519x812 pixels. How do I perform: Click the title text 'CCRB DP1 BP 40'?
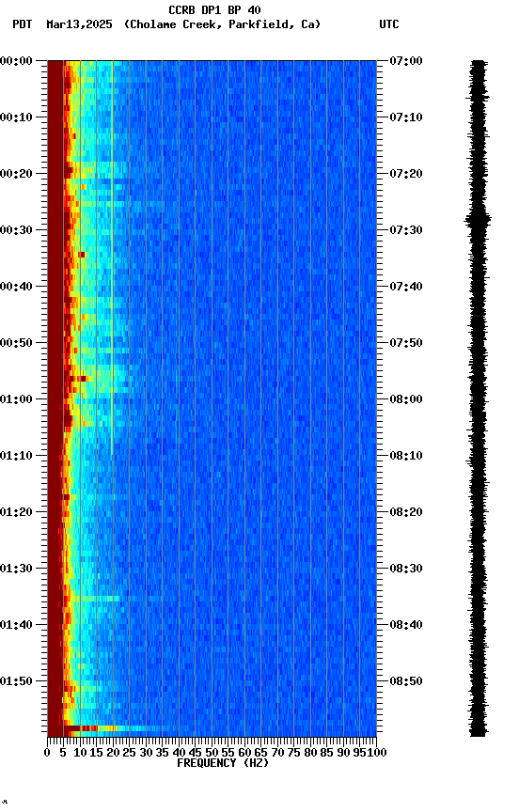(214, 9)
